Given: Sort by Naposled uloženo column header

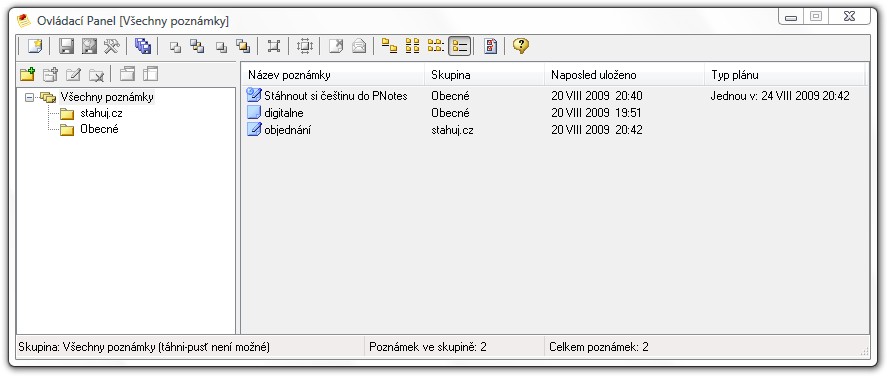Looking at the screenshot, I should pos(624,75).
